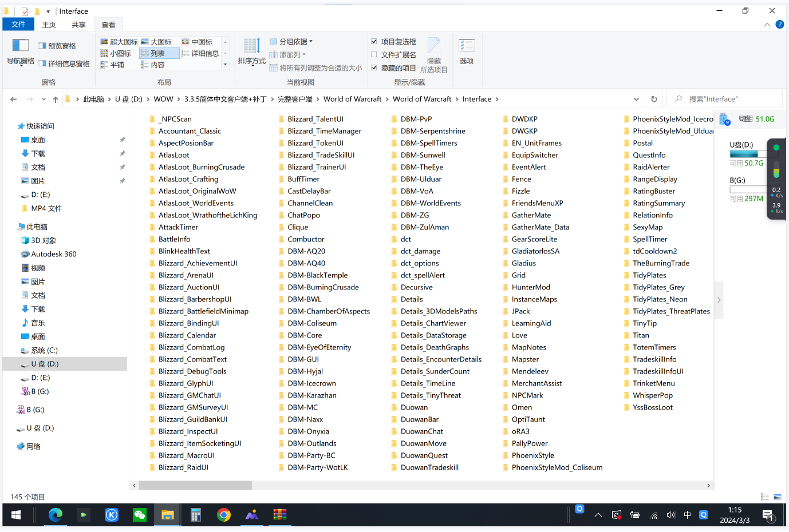Choose the 中图标 layout
This screenshot has width=789, height=532.
click(197, 42)
